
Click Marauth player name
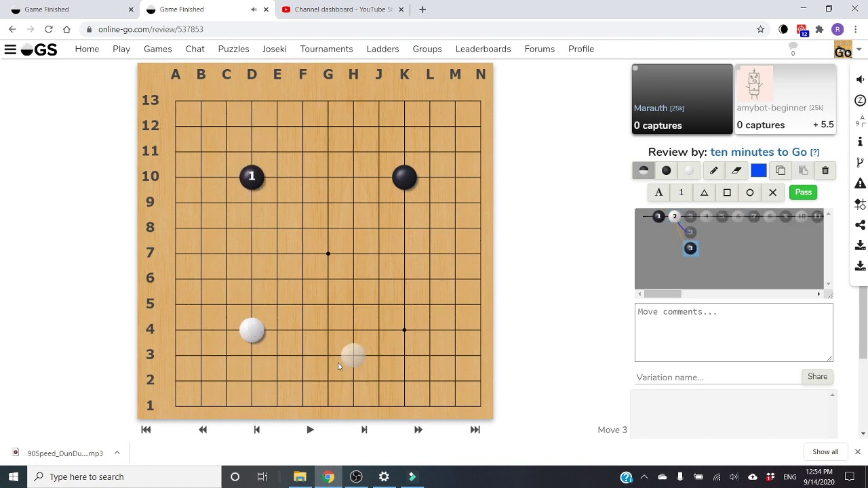coord(650,108)
